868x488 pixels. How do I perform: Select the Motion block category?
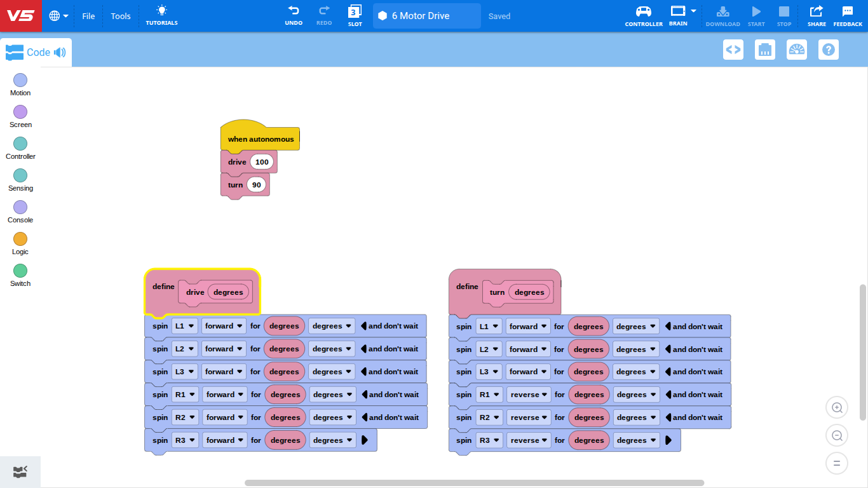20,85
